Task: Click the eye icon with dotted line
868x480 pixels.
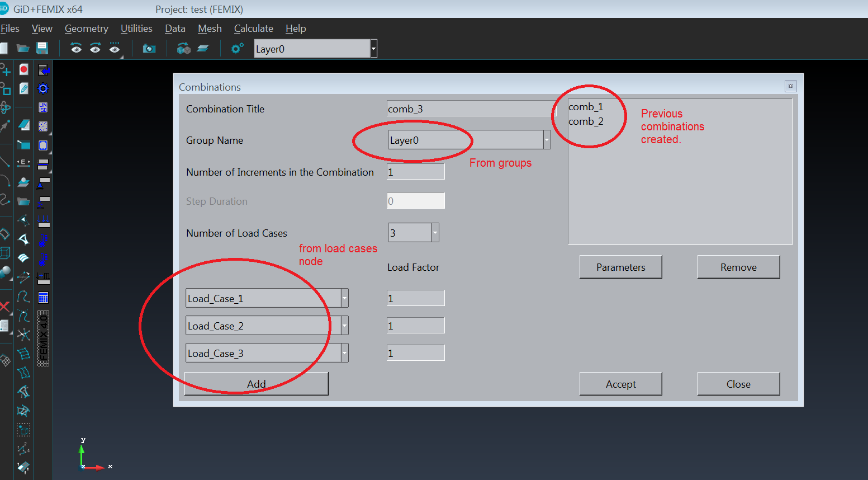Action: point(115,49)
